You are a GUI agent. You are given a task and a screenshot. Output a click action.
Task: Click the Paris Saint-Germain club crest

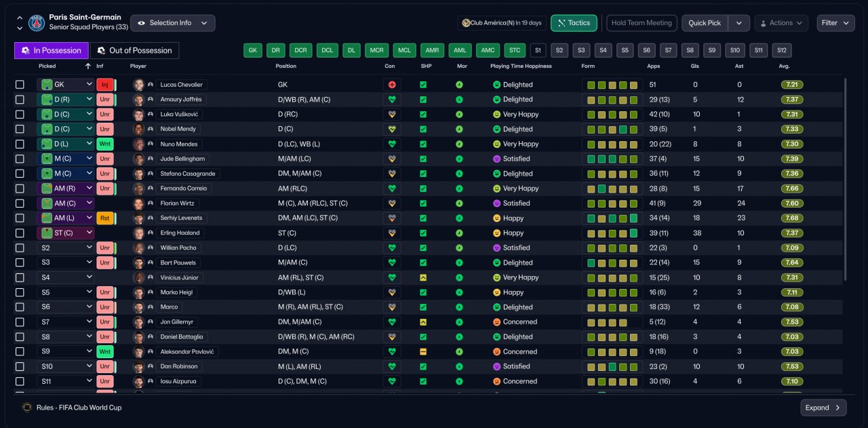pyautogui.click(x=37, y=22)
